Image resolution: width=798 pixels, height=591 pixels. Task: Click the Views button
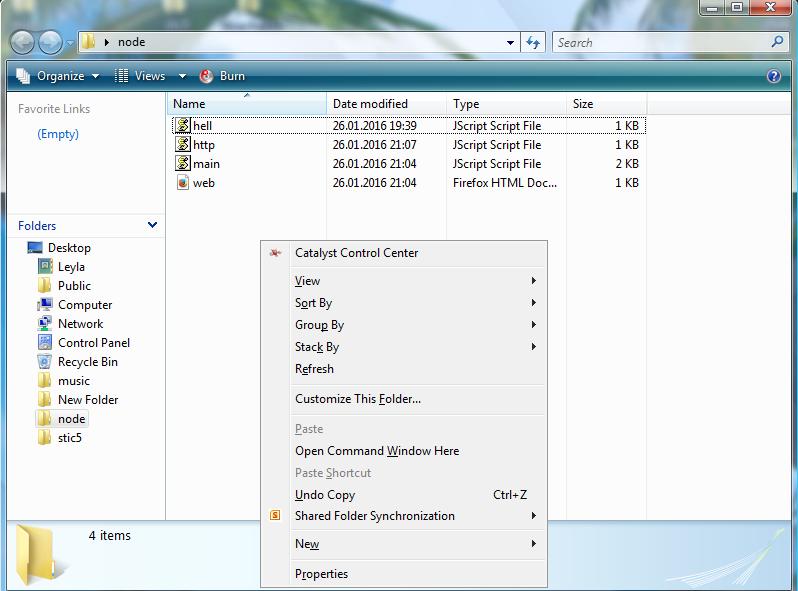coord(140,76)
